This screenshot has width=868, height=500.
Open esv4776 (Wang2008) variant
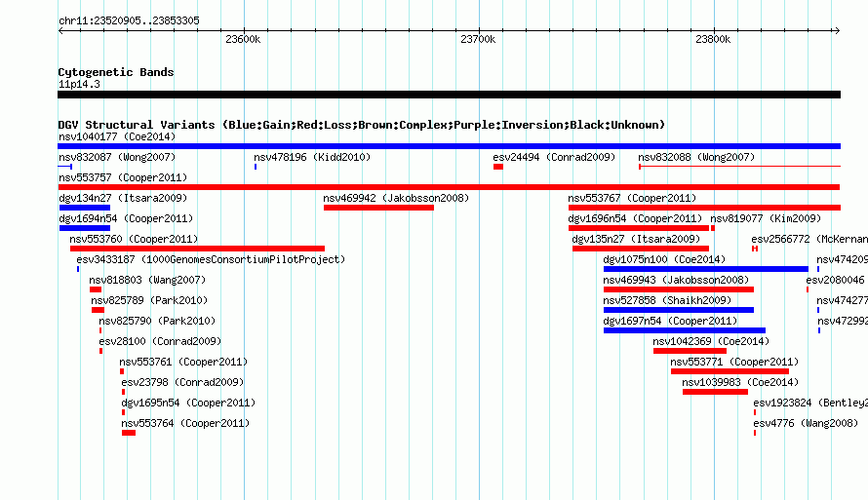tap(806, 423)
